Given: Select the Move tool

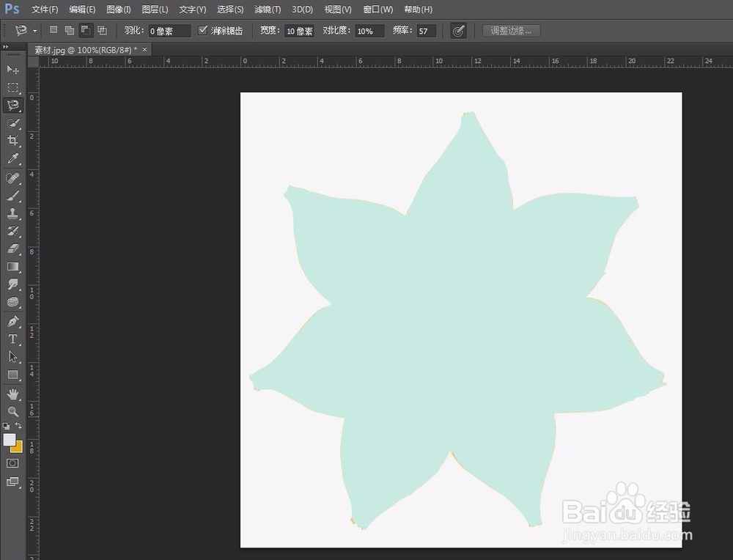Looking at the screenshot, I should tap(12, 70).
